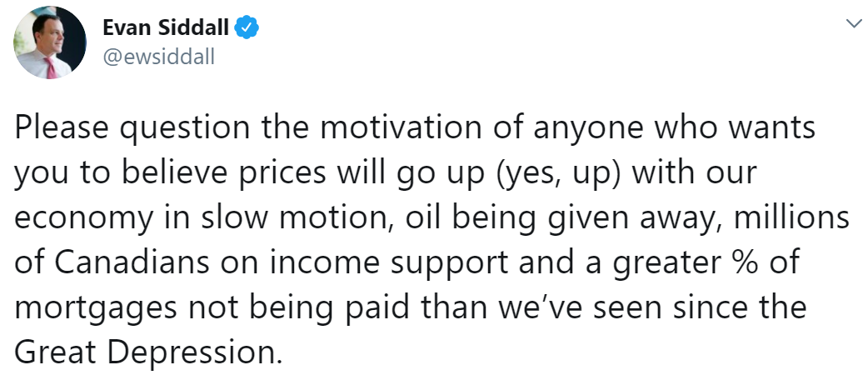Visit the @ewsiddall handle link

tap(159, 57)
